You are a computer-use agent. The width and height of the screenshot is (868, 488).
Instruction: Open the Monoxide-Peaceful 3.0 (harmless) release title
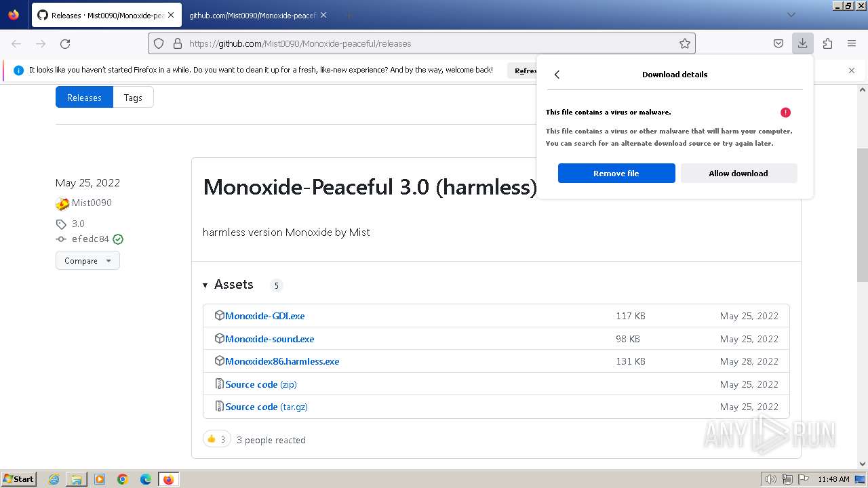coord(370,187)
